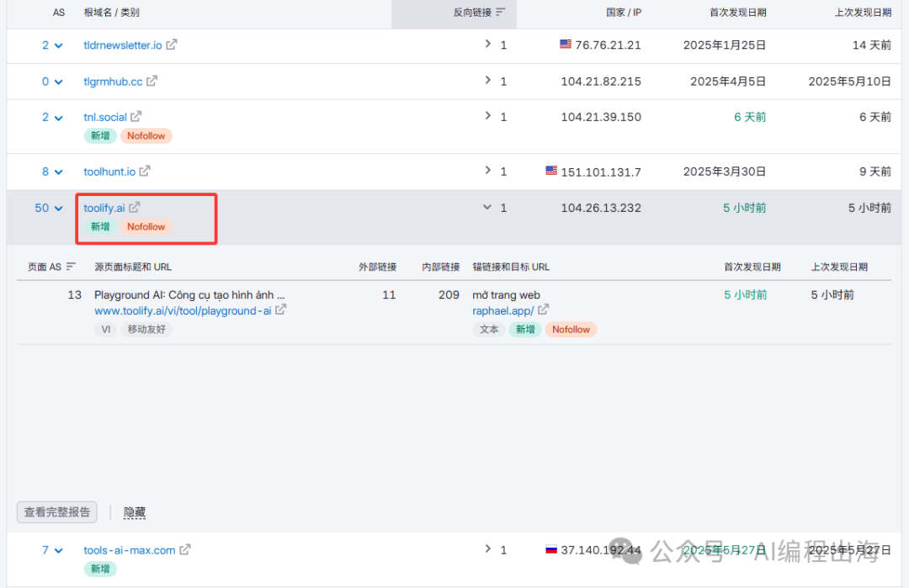Expand the toolhunt.io backlinks chevron
The image size is (909, 588).
[x=487, y=171]
